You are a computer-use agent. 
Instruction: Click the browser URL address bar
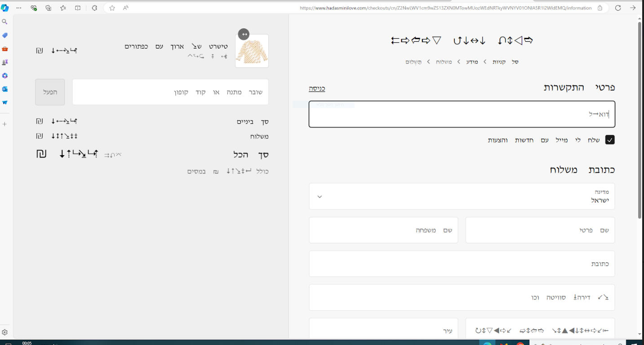point(445,8)
